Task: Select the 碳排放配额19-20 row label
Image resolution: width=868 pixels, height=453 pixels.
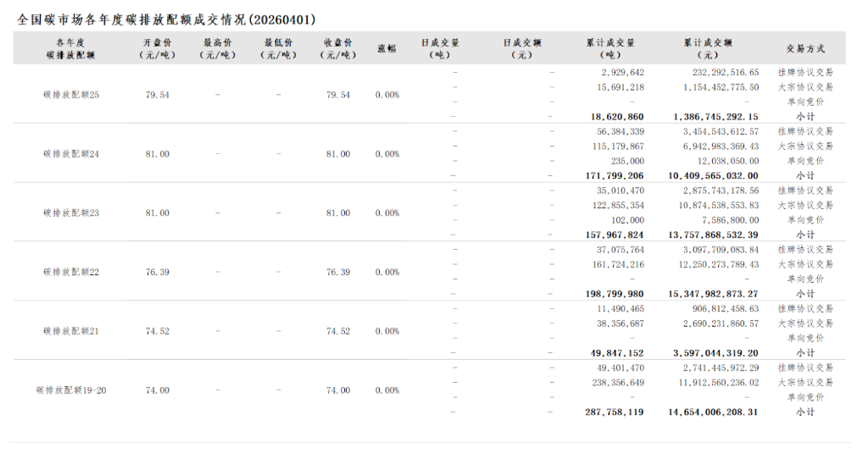Action: (x=71, y=391)
